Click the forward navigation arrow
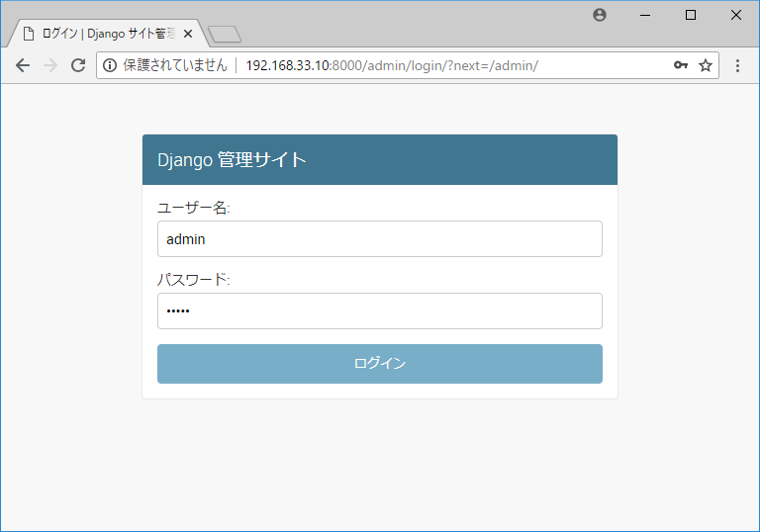 click(x=50, y=65)
